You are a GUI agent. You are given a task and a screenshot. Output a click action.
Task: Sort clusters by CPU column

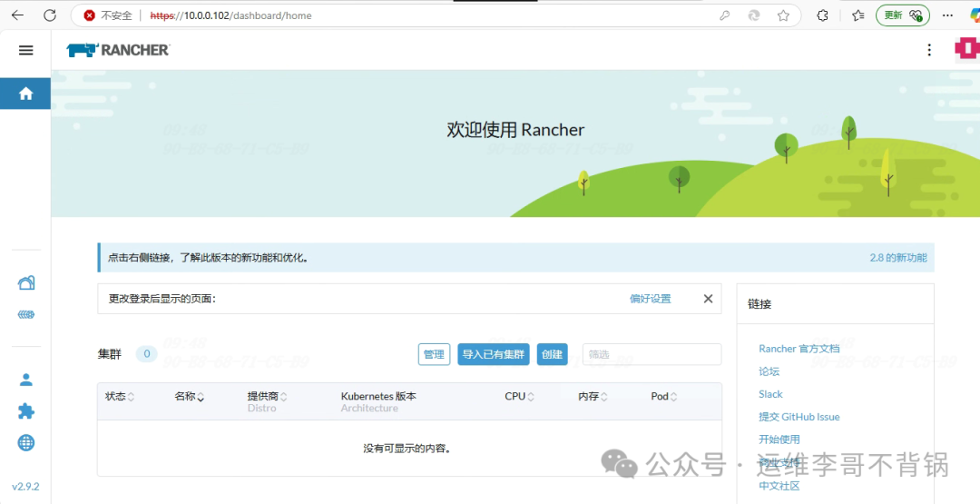pyautogui.click(x=519, y=397)
